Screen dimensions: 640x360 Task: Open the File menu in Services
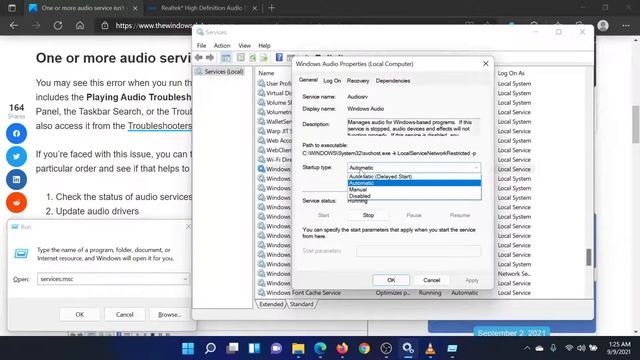[201, 46]
